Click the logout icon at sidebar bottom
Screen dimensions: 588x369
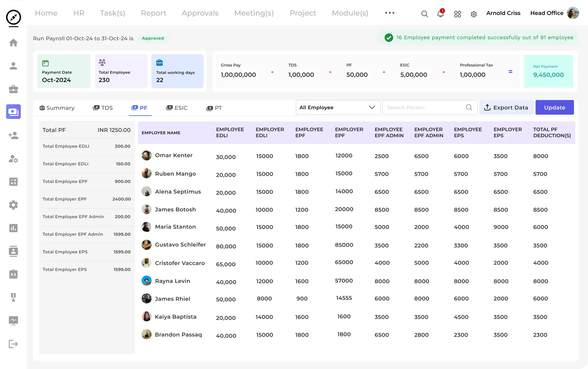[x=13, y=344]
